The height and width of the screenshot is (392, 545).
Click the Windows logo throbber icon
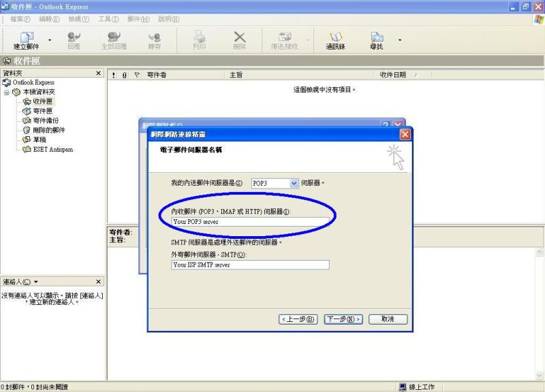point(539,20)
